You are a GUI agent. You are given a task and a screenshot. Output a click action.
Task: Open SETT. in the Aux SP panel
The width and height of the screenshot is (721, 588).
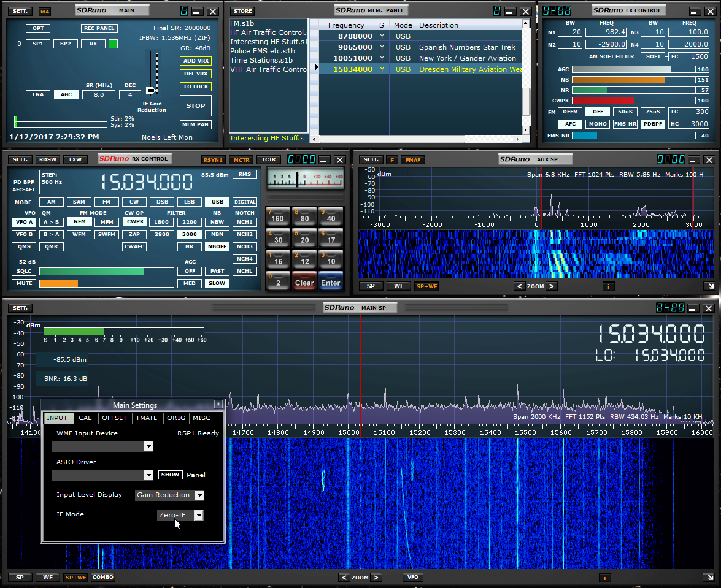(371, 159)
